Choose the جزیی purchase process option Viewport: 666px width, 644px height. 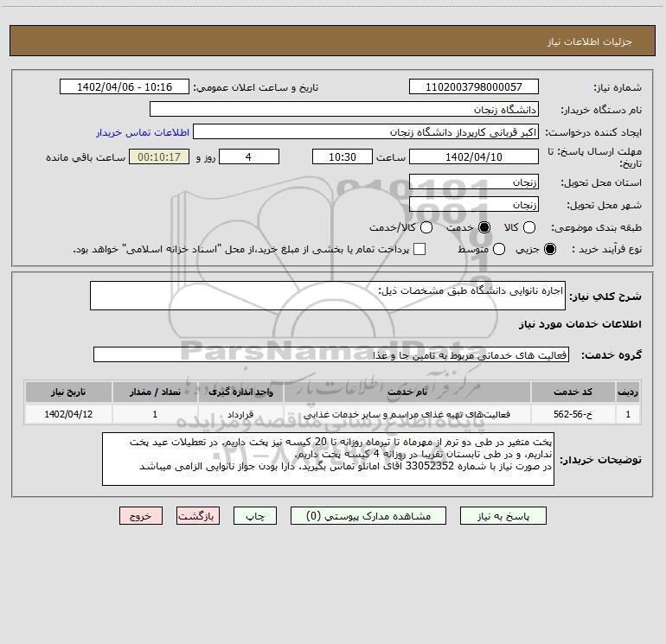[549, 249]
